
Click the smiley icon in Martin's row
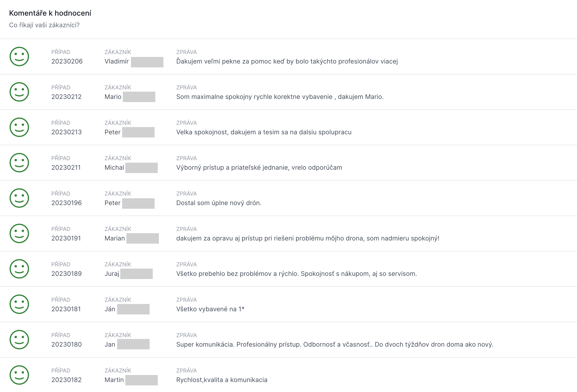pos(19,375)
